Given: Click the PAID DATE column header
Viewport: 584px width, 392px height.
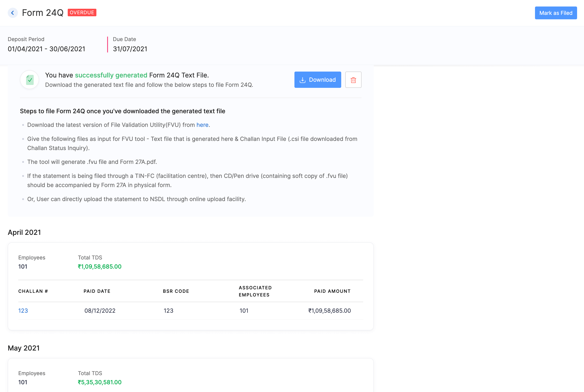Looking at the screenshot, I should coord(97,291).
